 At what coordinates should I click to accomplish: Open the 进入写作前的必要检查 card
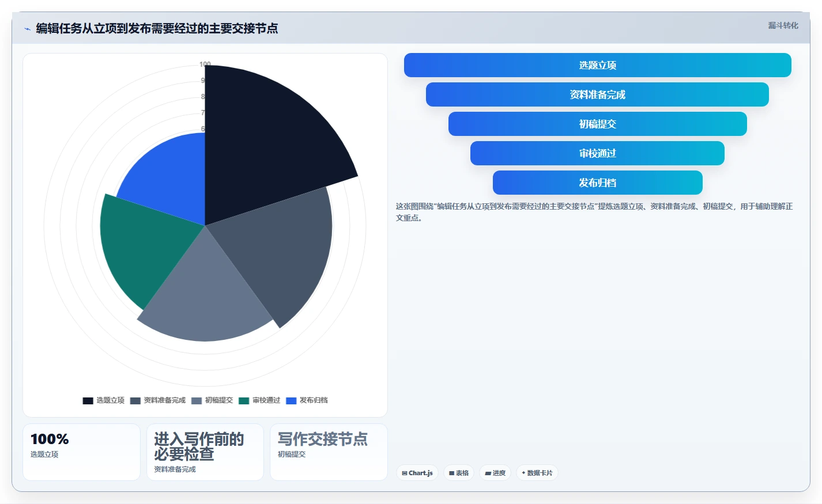coord(205,452)
